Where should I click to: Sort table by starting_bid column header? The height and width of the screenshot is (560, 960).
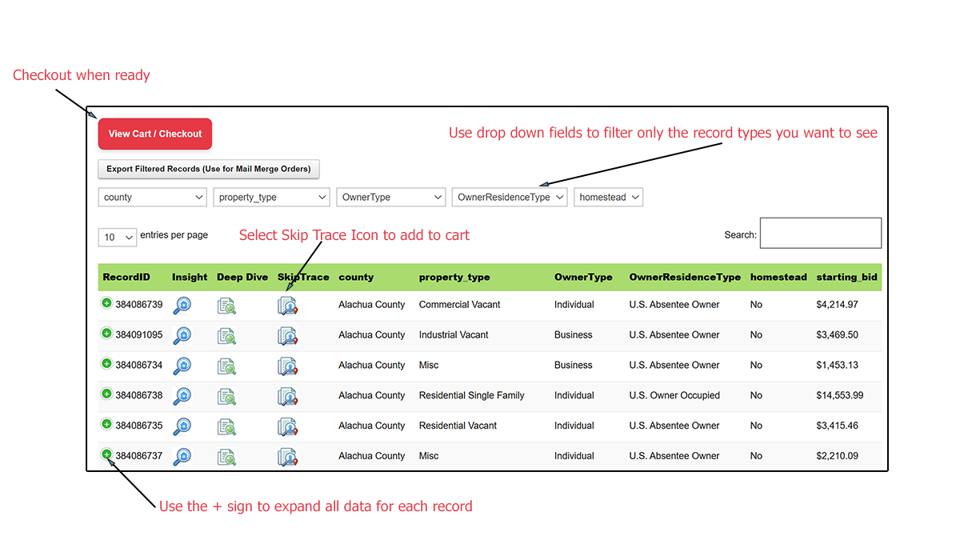tap(846, 278)
